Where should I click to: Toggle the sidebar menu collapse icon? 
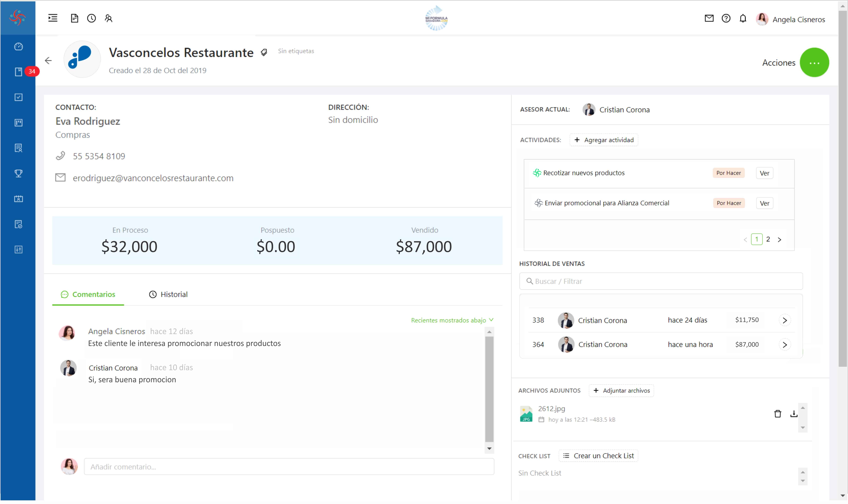click(53, 18)
